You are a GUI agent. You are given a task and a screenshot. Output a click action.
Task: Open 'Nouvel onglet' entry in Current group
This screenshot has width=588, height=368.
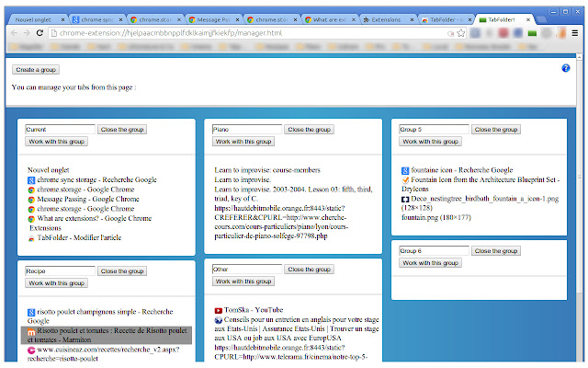coord(49,169)
